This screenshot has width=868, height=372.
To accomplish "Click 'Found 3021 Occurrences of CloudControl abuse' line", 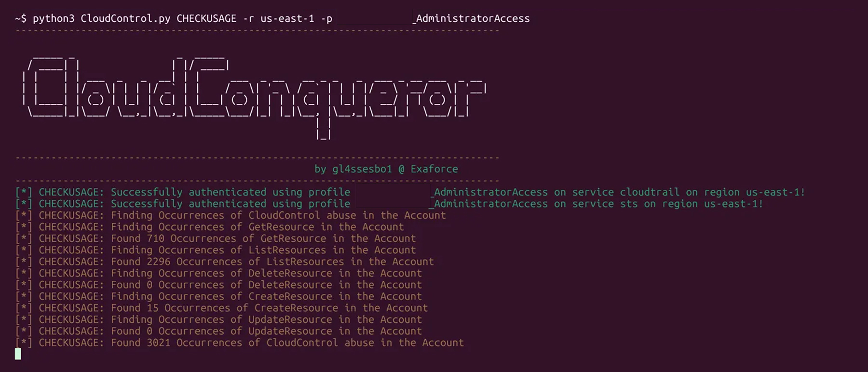I will pyautogui.click(x=240, y=343).
